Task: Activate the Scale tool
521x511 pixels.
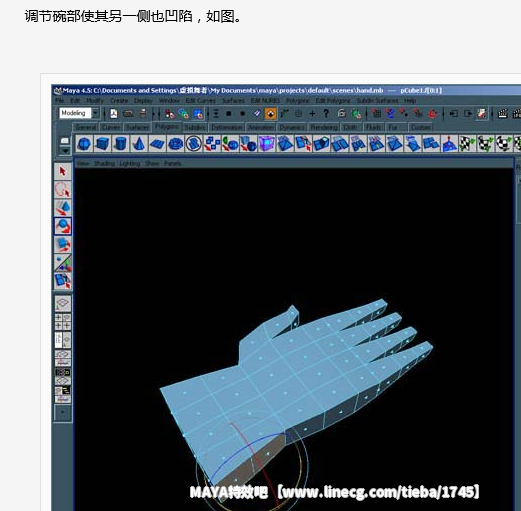Action: pyautogui.click(x=63, y=244)
